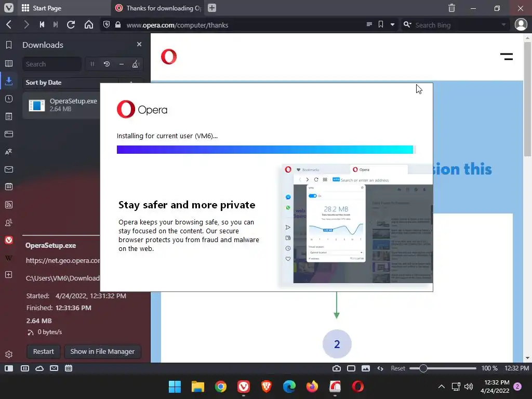Select OperaSetup.exe in downloads list
The image size is (532, 399).
61,105
